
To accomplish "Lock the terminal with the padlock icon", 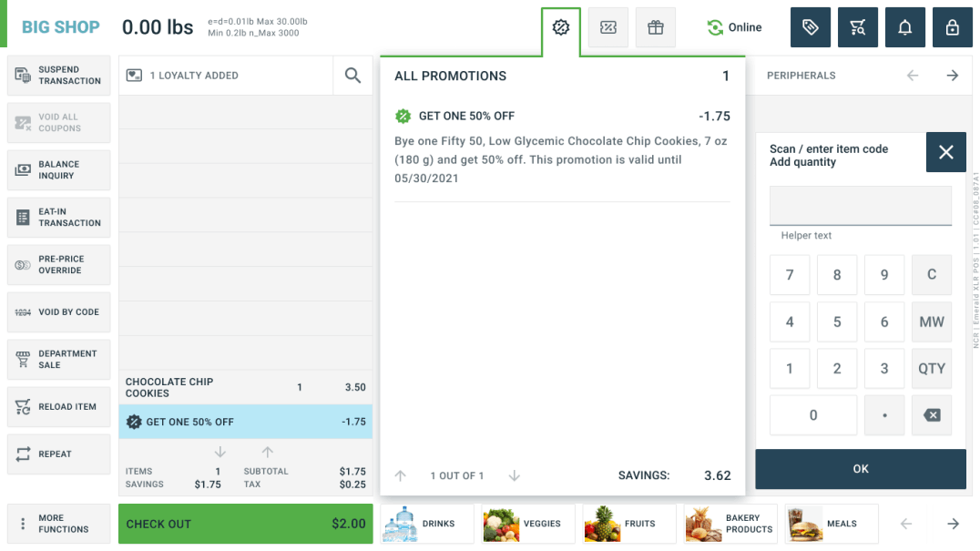I will (952, 27).
